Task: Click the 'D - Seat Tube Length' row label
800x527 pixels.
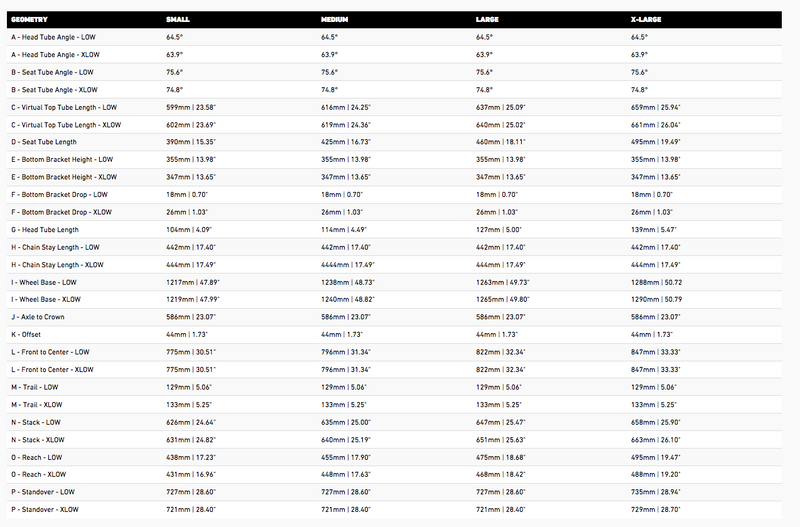Action: click(44, 142)
